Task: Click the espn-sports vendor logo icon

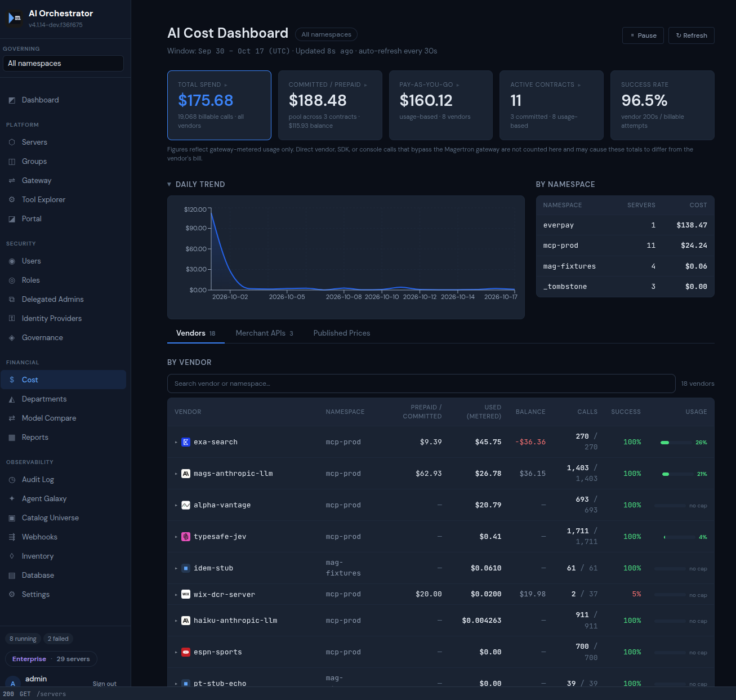Action: tap(186, 652)
